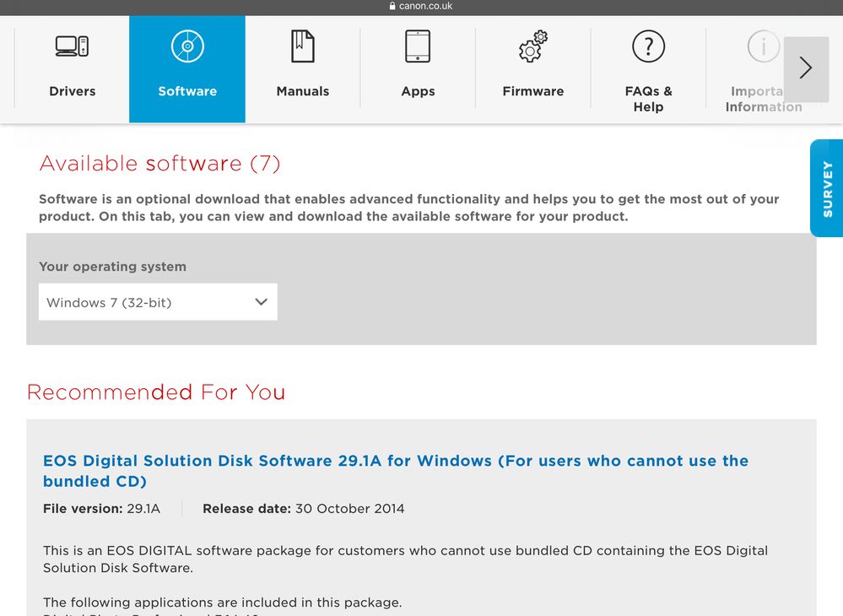Choose the FAQs & Help tab label
The width and height of the screenshot is (843, 616).
coord(648,99)
